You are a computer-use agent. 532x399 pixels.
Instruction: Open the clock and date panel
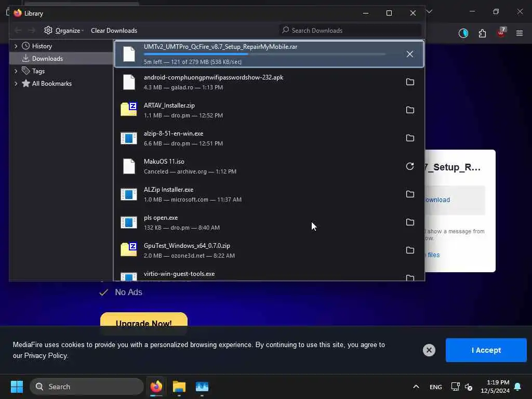[x=495, y=387]
